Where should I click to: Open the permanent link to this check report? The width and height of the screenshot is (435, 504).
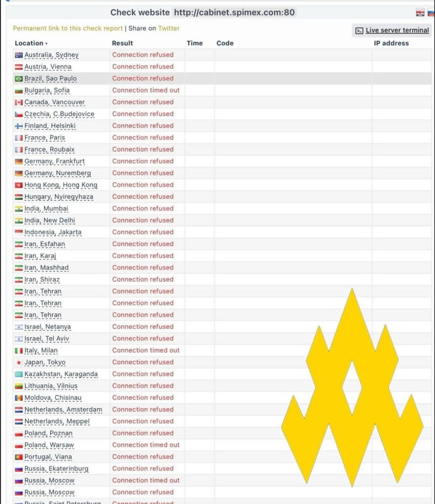pyautogui.click(x=68, y=28)
